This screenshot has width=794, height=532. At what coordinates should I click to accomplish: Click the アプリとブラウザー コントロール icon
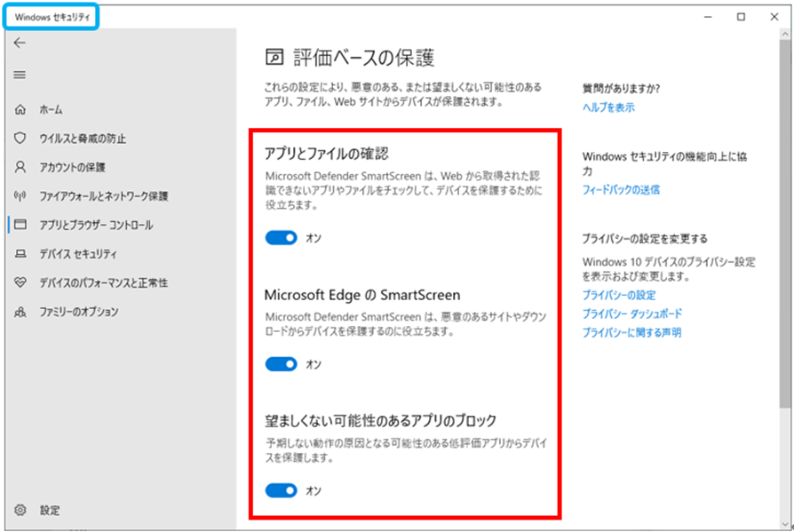(x=20, y=224)
